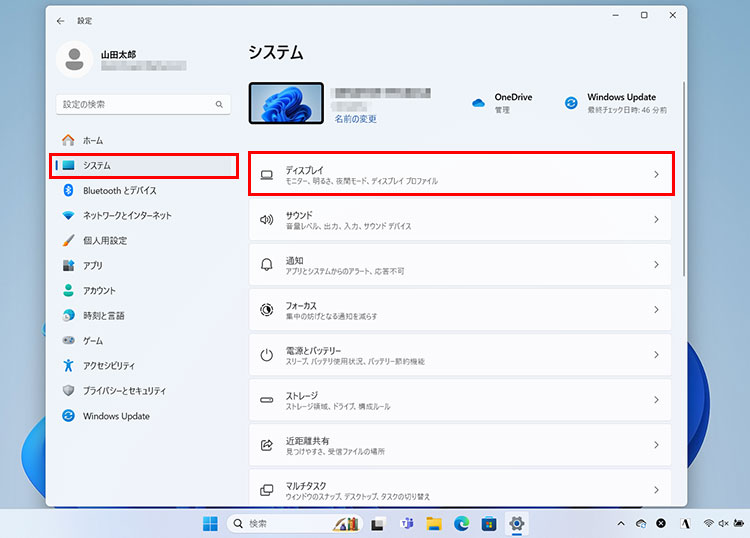The image size is (750, 538).
Task: Open プライバシーとセキュリティ shield icon
Action: coord(69,390)
